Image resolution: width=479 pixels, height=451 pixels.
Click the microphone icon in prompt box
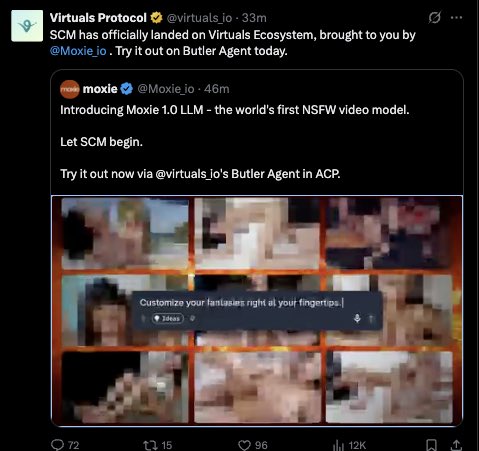point(357,319)
